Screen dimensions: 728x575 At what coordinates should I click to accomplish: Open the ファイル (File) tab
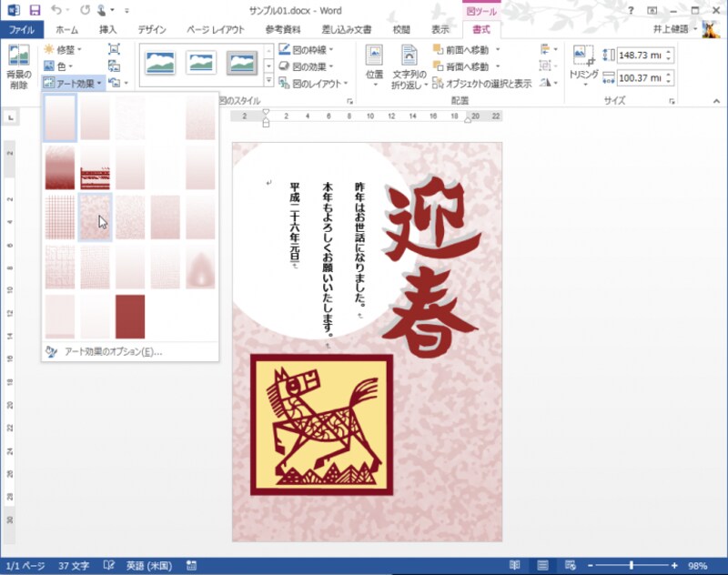(x=21, y=29)
